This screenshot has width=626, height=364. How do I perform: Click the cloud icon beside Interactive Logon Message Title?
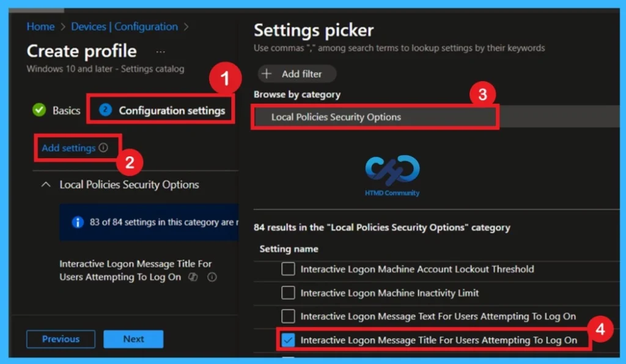[193, 277]
